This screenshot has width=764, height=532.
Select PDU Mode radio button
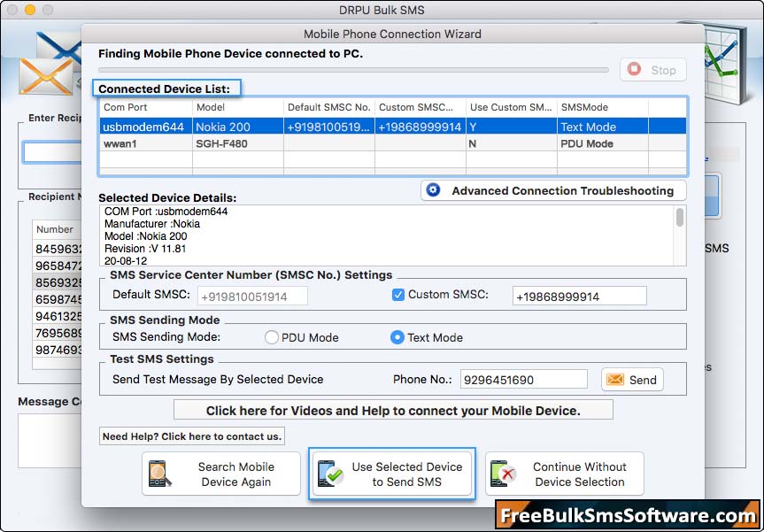pyautogui.click(x=272, y=337)
